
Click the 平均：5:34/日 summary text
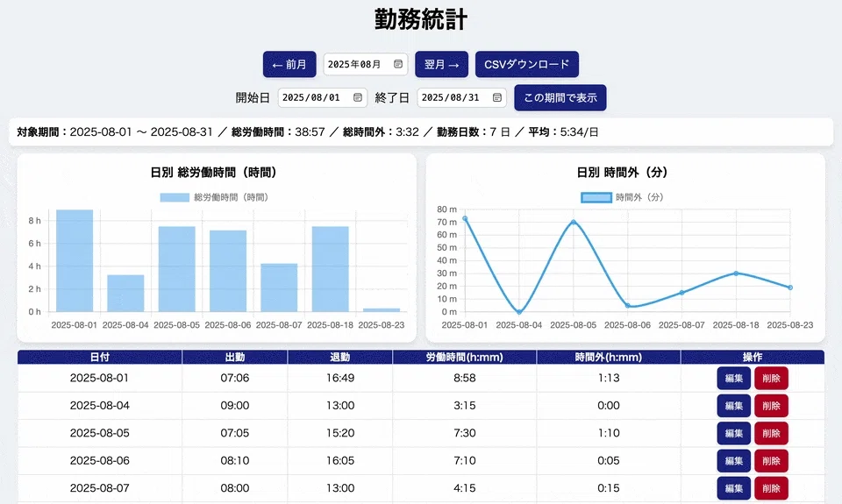click(563, 132)
